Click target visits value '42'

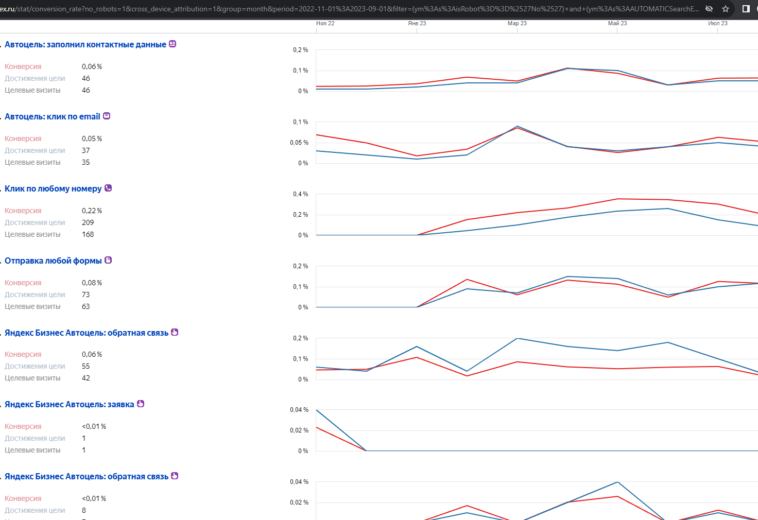click(x=86, y=378)
